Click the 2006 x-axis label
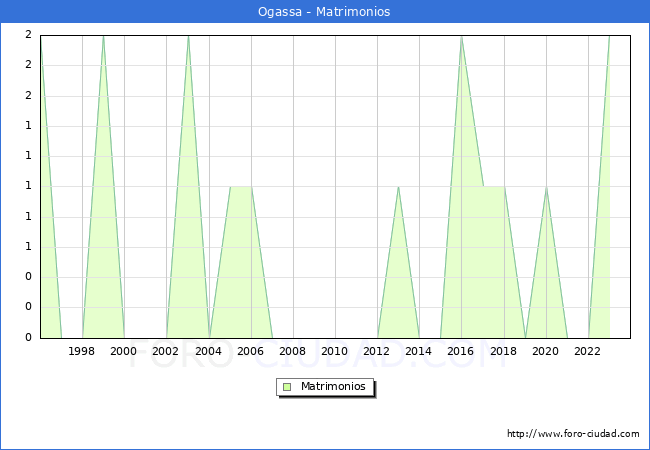 click(x=250, y=351)
